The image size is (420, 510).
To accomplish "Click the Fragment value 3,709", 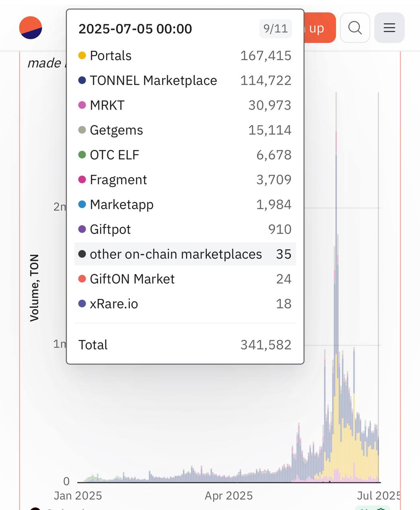I will (x=274, y=180).
